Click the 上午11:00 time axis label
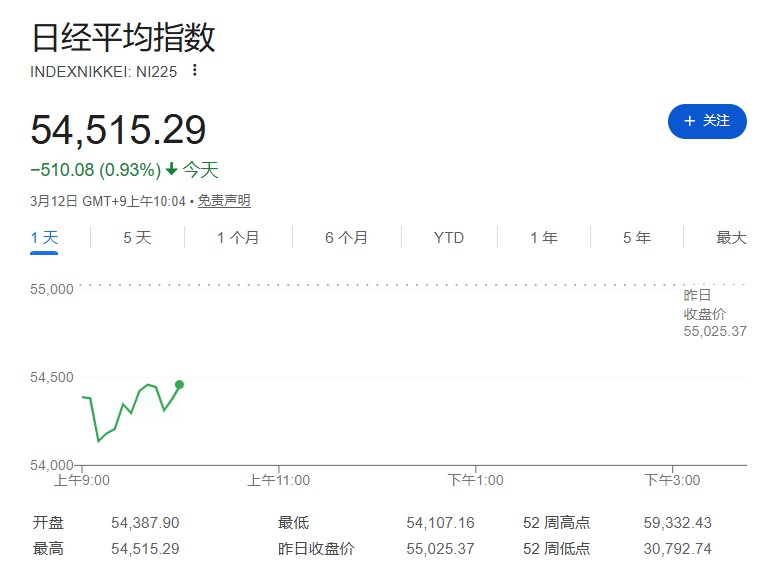Screen dimensions: 767x578 (279, 480)
